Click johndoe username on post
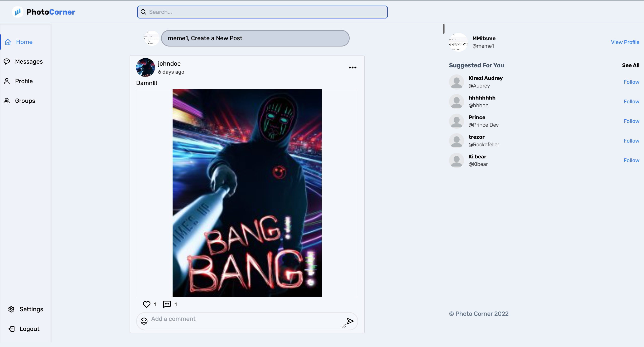Screen dimensions: 644x347 click(169, 64)
